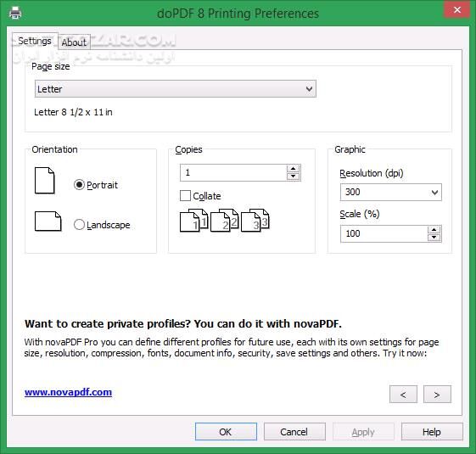Show next tip with the > button
The image size is (476, 454).
437,395
